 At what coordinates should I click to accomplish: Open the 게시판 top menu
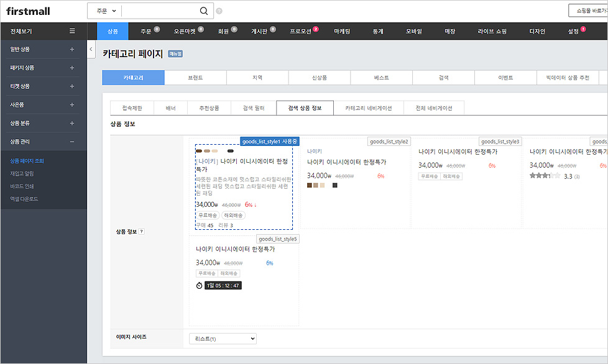click(x=259, y=31)
